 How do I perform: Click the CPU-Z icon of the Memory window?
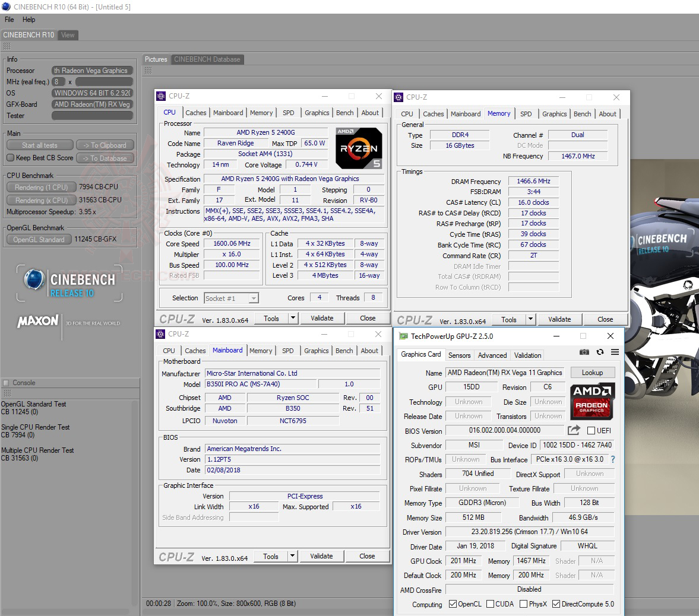tap(399, 97)
